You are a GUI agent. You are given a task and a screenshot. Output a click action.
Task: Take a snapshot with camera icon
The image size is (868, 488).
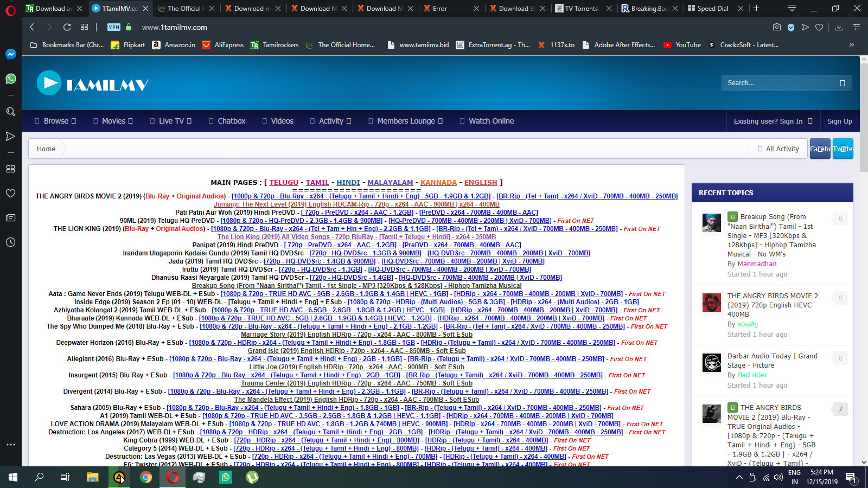777,27
